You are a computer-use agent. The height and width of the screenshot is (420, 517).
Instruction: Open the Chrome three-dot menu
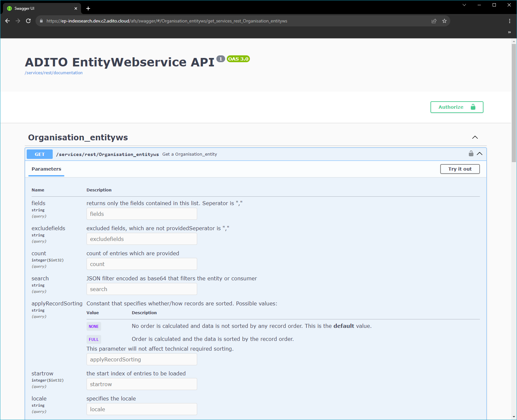pos(510,21)
